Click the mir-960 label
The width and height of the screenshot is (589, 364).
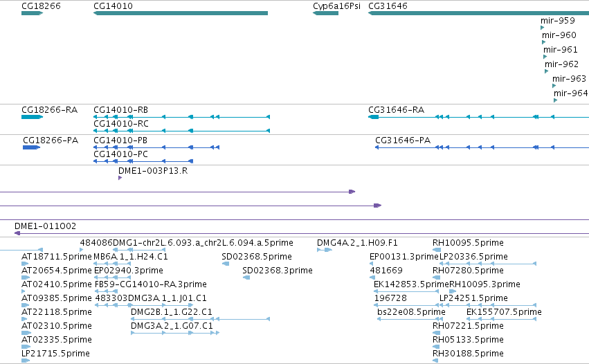pyautogui.click(x=559, y=35)
